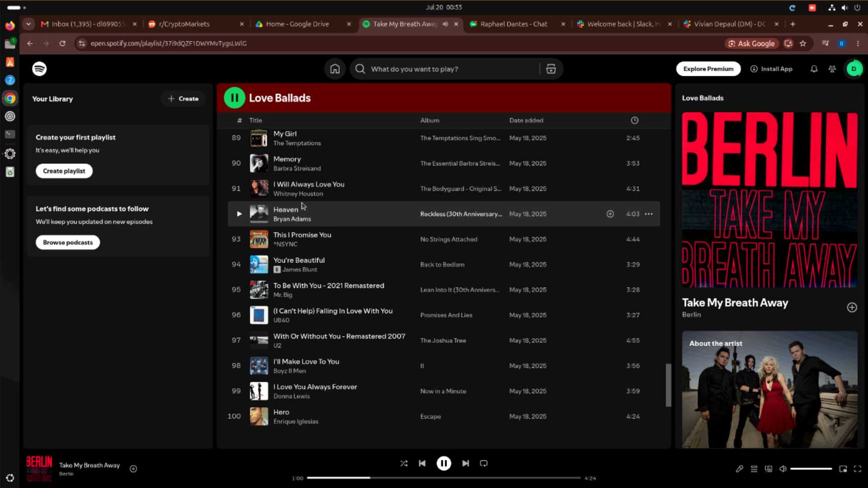Open the browser tab search dropdown

point(28,24)
